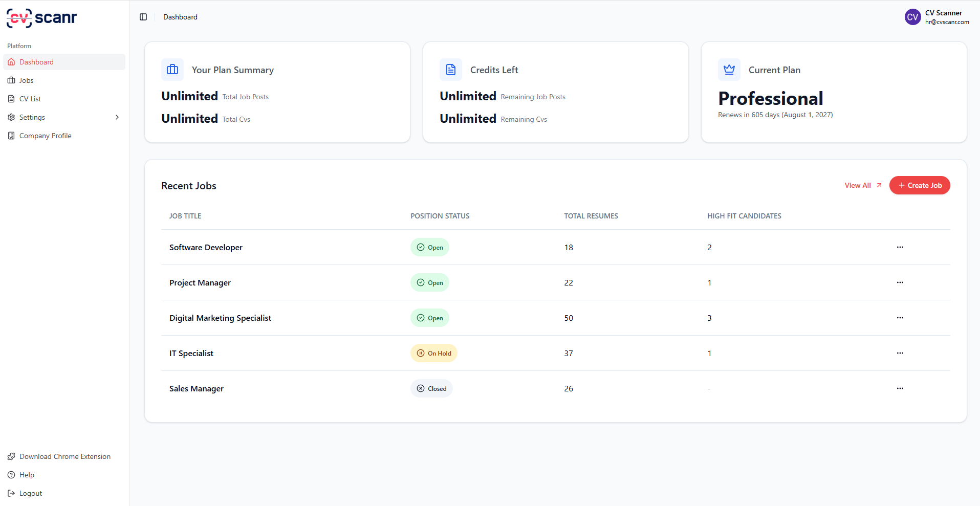Click Project Manager's Open status badge

(430, 282)
